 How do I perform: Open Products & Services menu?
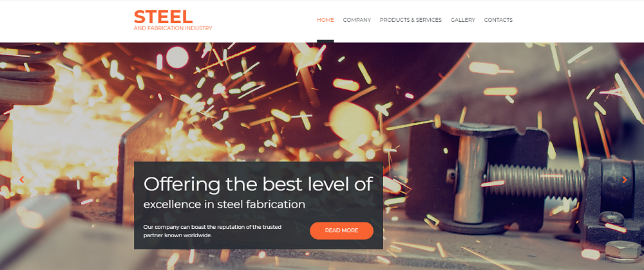(411, 20)
